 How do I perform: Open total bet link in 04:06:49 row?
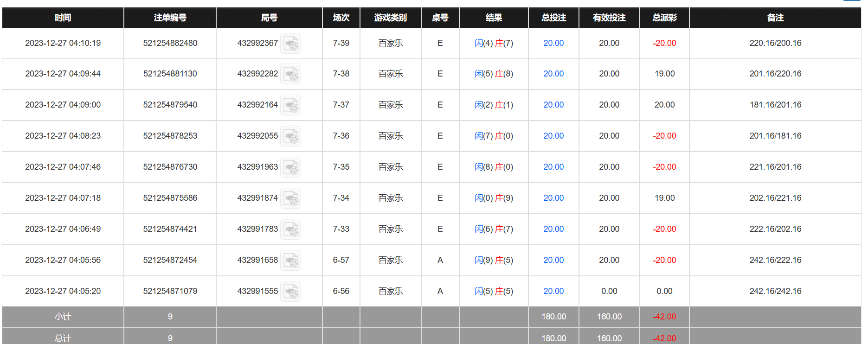point(553,229)
